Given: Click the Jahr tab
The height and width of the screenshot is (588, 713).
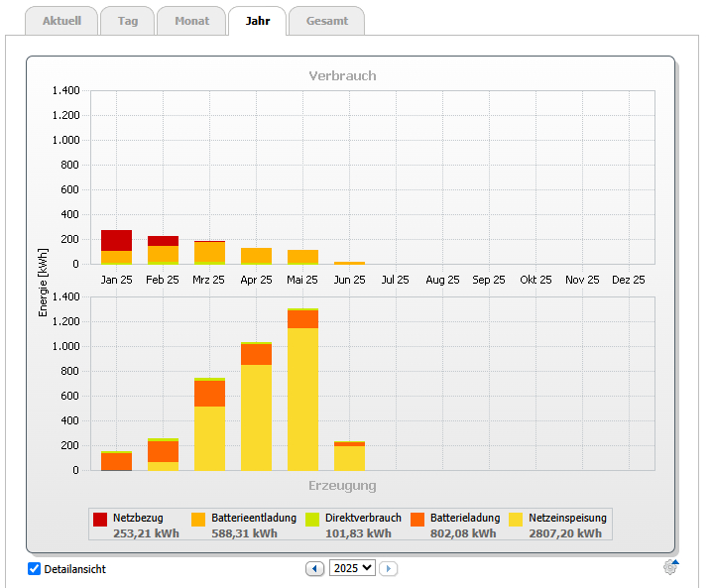Looking at the screenshot, I should tap(257, 21).
